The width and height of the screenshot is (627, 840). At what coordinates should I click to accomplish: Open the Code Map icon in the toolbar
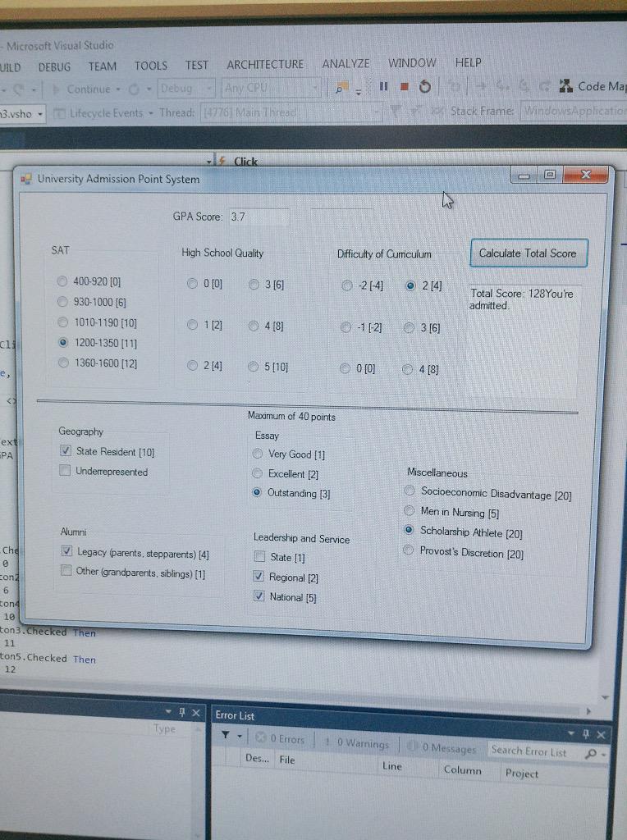pos(566,85)
